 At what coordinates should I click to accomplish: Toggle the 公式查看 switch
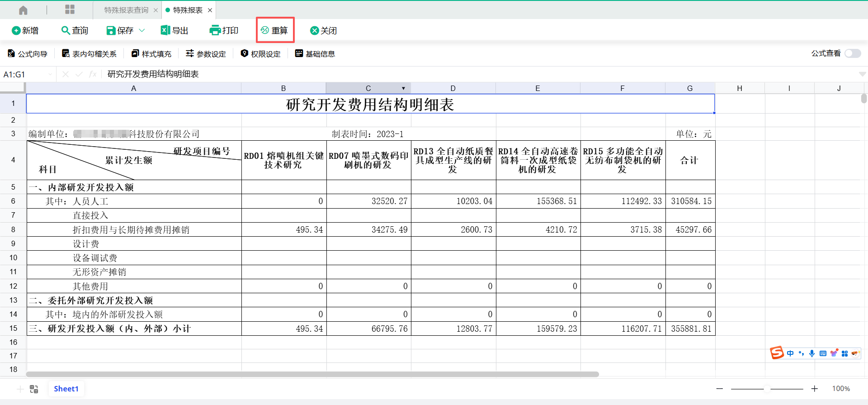[852, 53]
